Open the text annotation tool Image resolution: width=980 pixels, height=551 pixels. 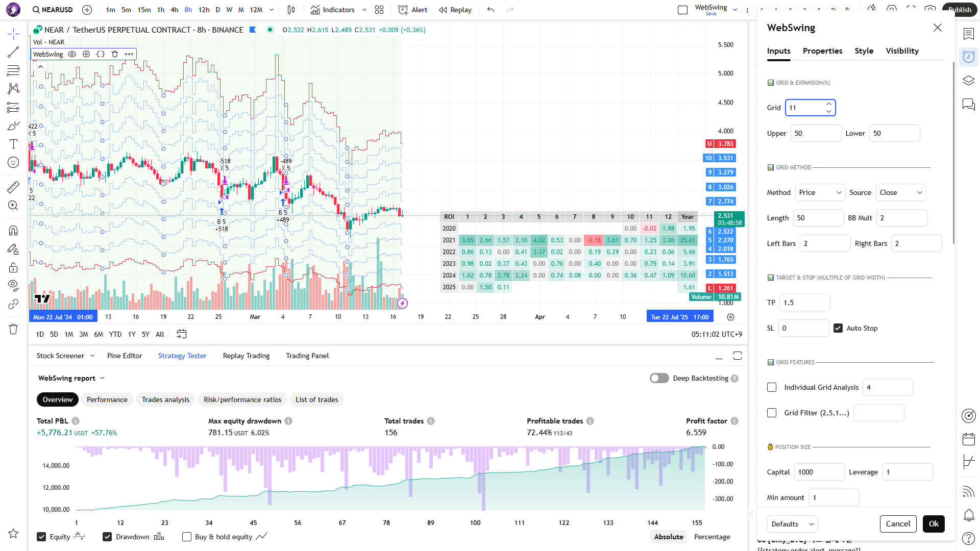point(13,144)
